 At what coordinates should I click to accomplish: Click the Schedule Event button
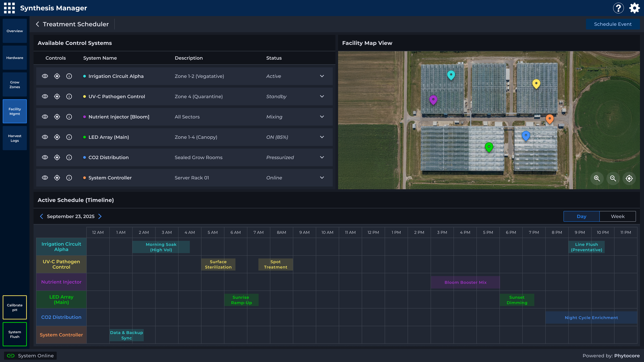[x=613, y=24]
